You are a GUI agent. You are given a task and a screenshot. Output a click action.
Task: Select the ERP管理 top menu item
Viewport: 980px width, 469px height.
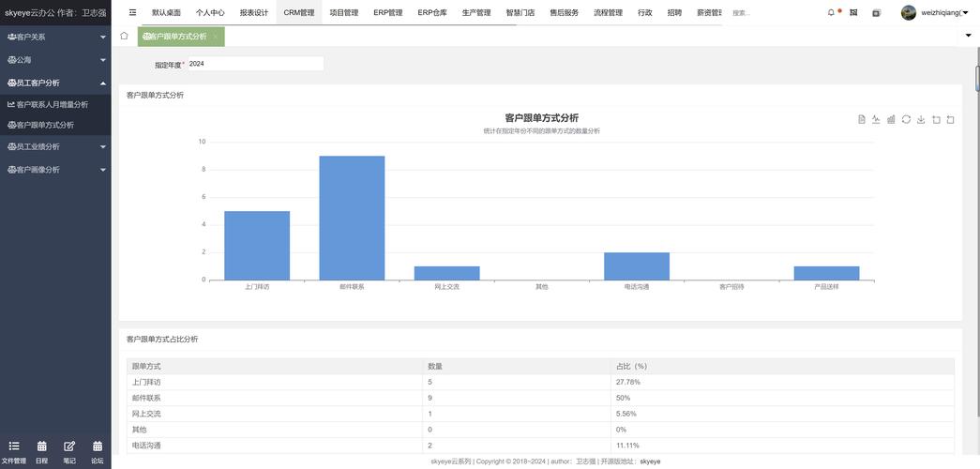pos(387,12)
